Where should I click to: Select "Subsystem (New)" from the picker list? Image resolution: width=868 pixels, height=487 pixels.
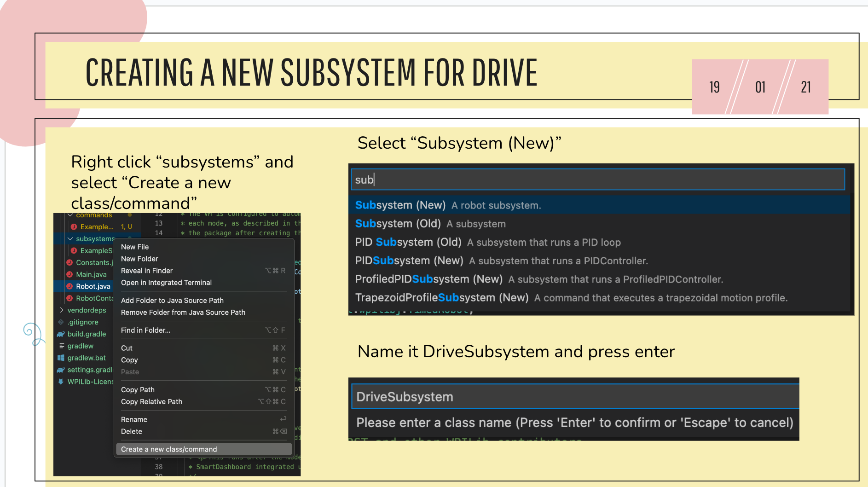point(400,205)
